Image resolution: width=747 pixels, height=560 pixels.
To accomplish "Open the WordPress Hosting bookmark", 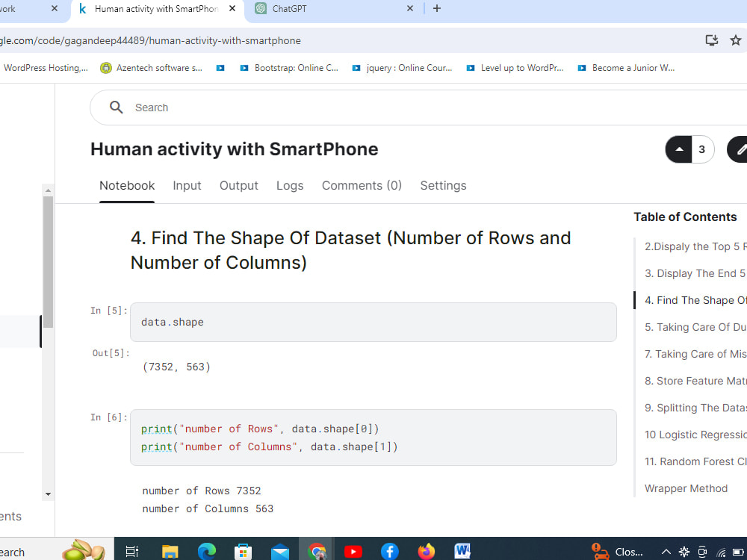I will click(44, 68).
